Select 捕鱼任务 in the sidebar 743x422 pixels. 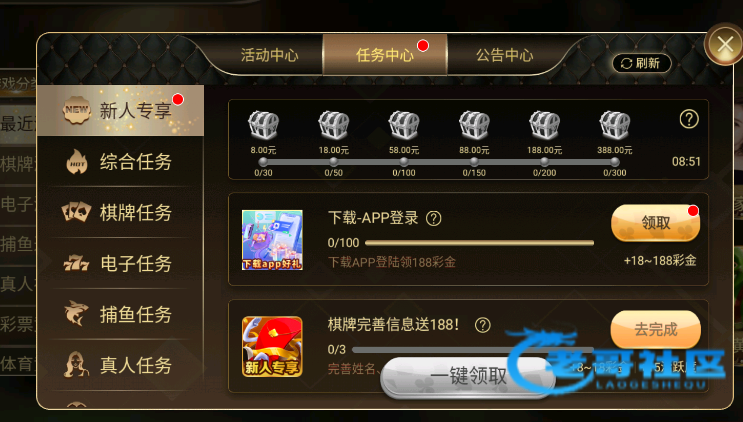tap(120, 314)
